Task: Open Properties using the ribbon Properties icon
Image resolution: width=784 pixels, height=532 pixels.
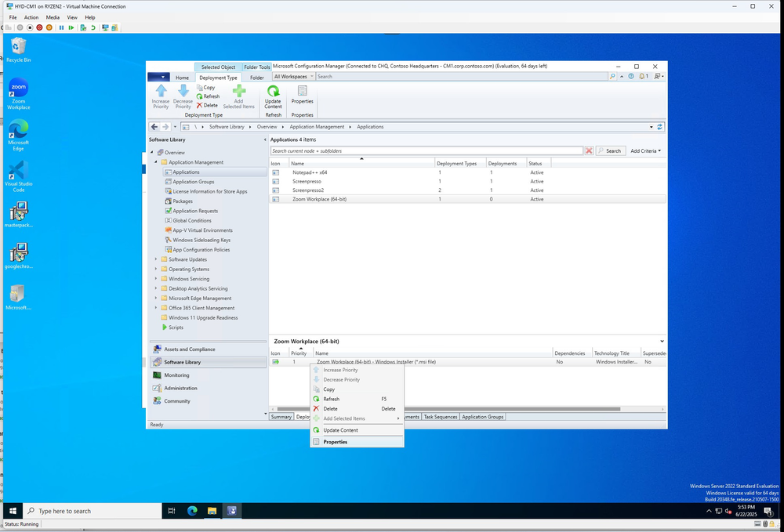Action: click(x=303, y=89)
